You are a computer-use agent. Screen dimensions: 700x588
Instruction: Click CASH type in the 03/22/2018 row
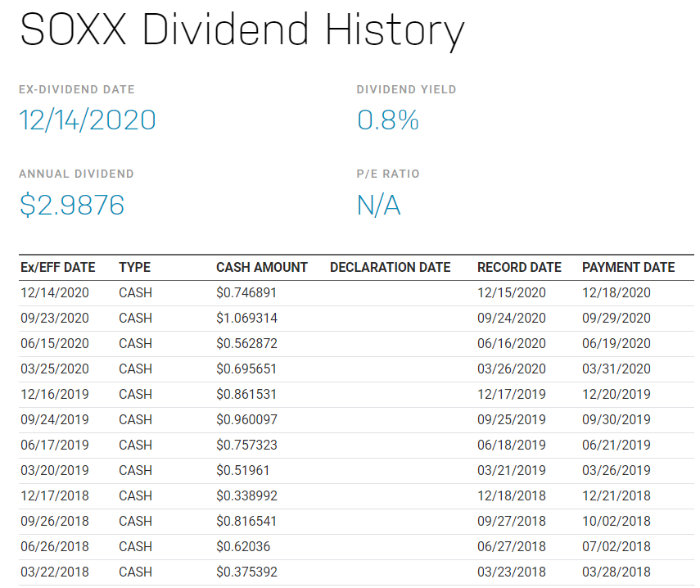pyautogui.click(x=136, y=572)
